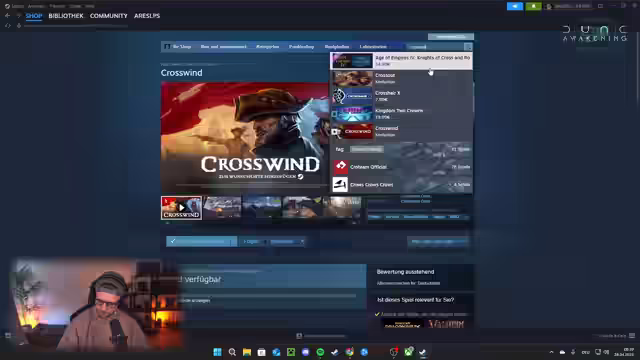Open the Croteam Official developer result
This screenshot has width=640, height=360.
coord(401,167)
